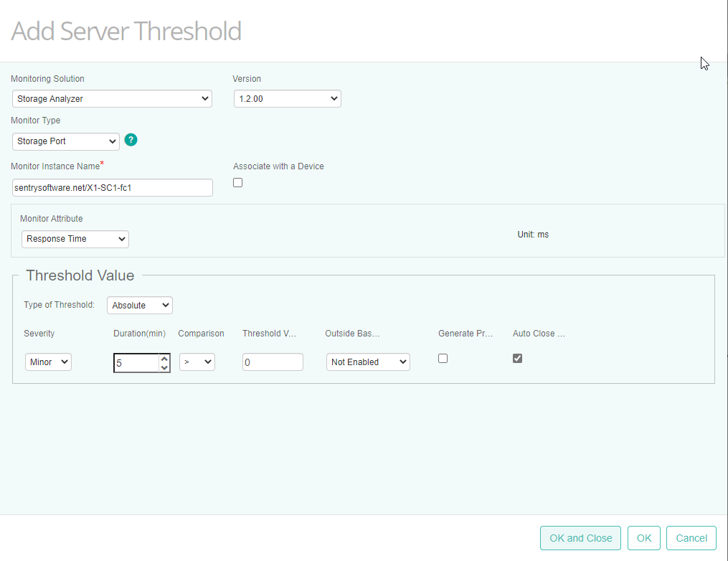The height and width of the screenshot is (561, 728).
Task: Check the Generate Predictive checkbox
Action: pyautogui.click(x=443, y=358)
